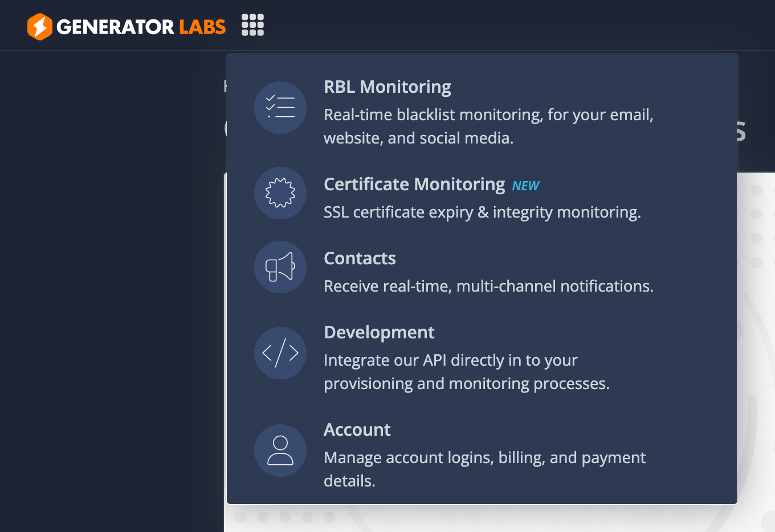The image size is (775, 532).
Task: Open the apps grid menu icon
Action: click(252, 25)
